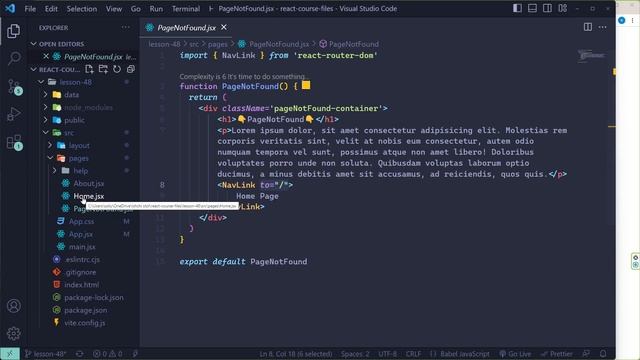Screen dimensions: 640x360
Task: Open the Edit menu
Action: coord(51,9)
